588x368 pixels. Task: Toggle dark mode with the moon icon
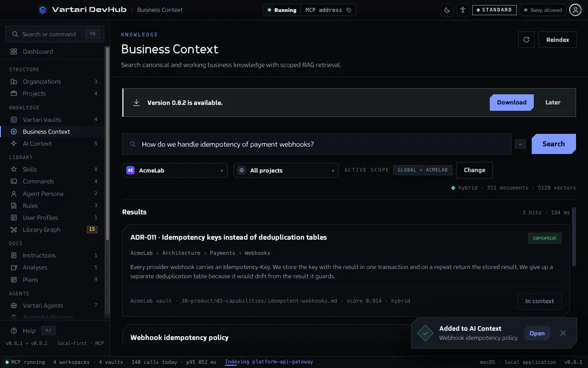point(447,10)
